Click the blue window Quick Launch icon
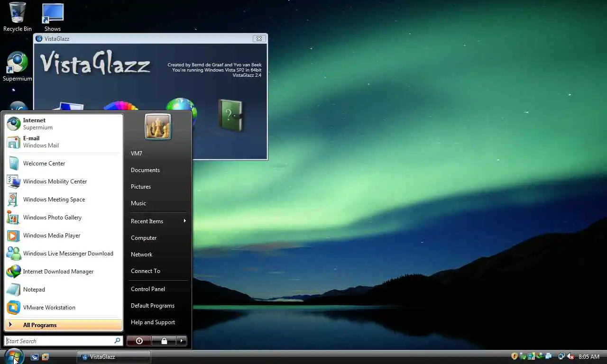The image size is (607, 364). point(35,357)
